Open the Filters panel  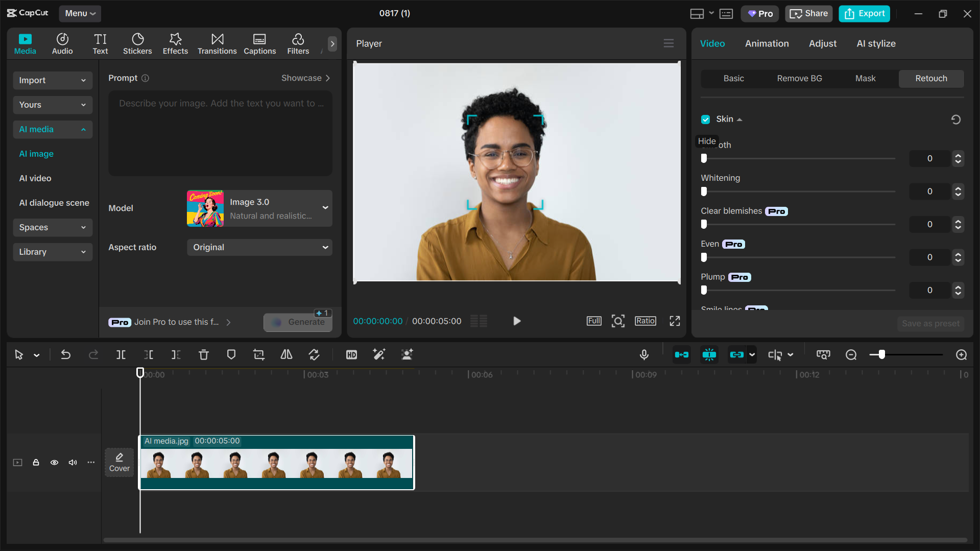(298, 44)
